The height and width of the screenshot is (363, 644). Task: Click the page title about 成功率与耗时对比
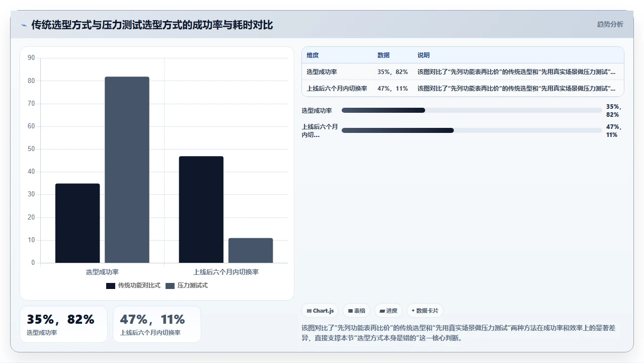(x=152, y=25)
